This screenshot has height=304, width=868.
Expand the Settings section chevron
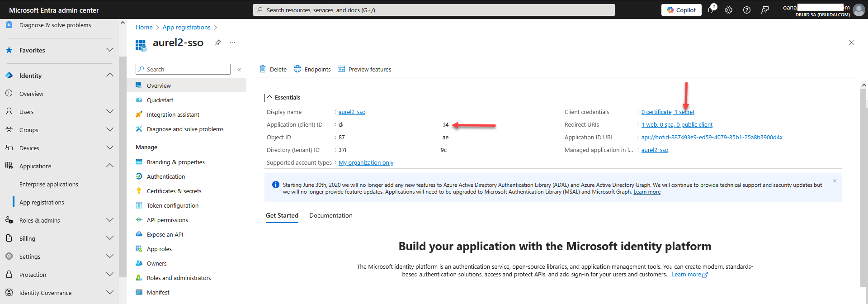pyautogui.click(x=109, y=256)
